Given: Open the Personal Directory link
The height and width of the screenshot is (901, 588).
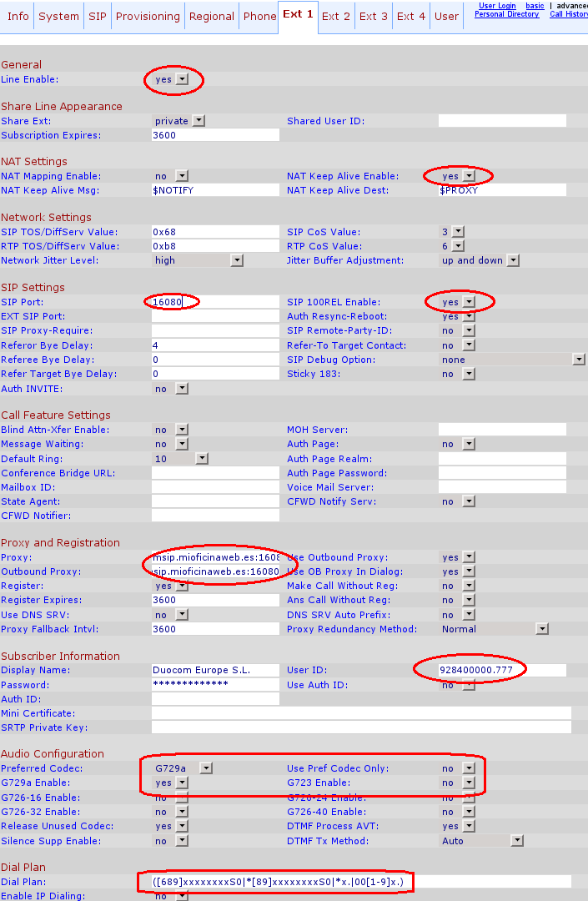Looking at the screenshot, I should (506, 14).
